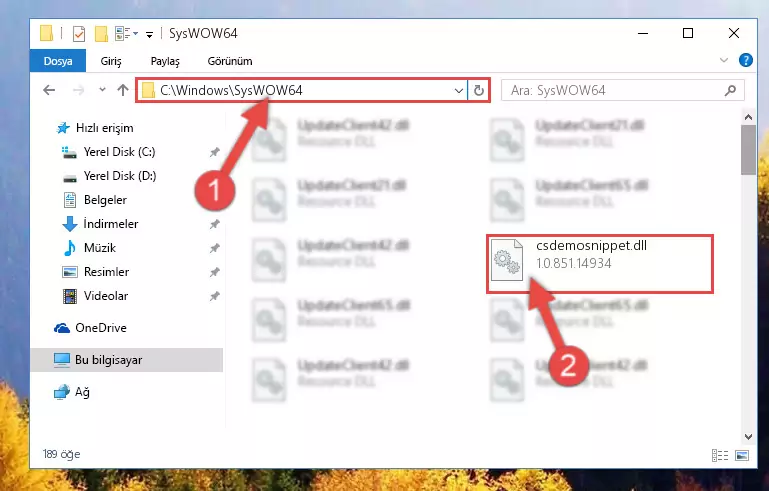Refresh the SysWOW64 folder
This screenshot has width=769, height=491.
coord(479,91)
